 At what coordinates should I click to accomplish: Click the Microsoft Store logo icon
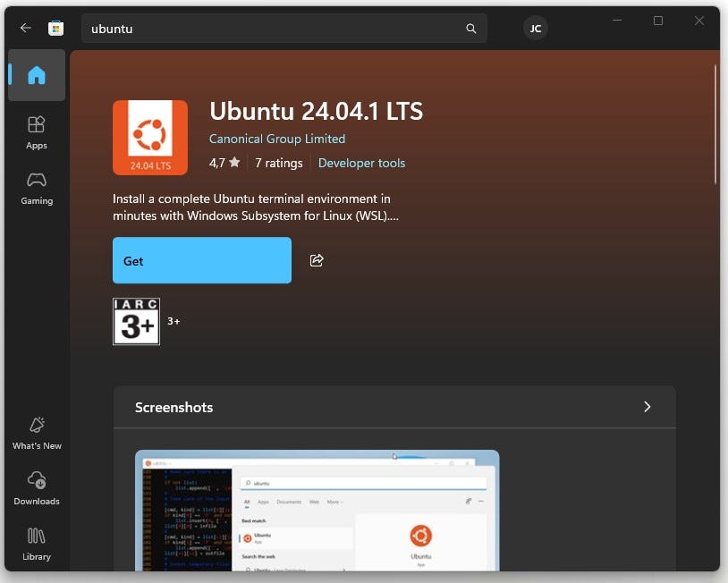(55, 29)
